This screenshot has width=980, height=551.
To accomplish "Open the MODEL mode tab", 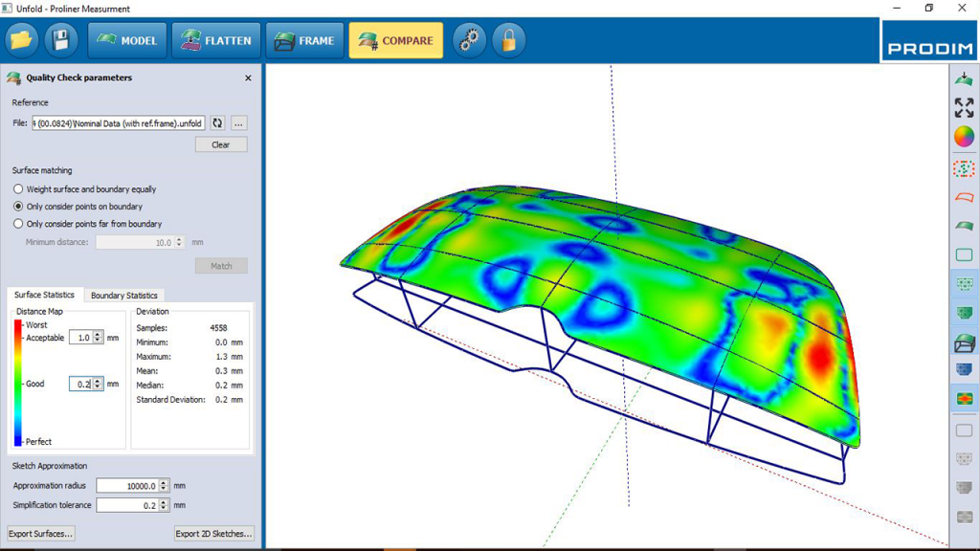I will click(x=127, y=40).
